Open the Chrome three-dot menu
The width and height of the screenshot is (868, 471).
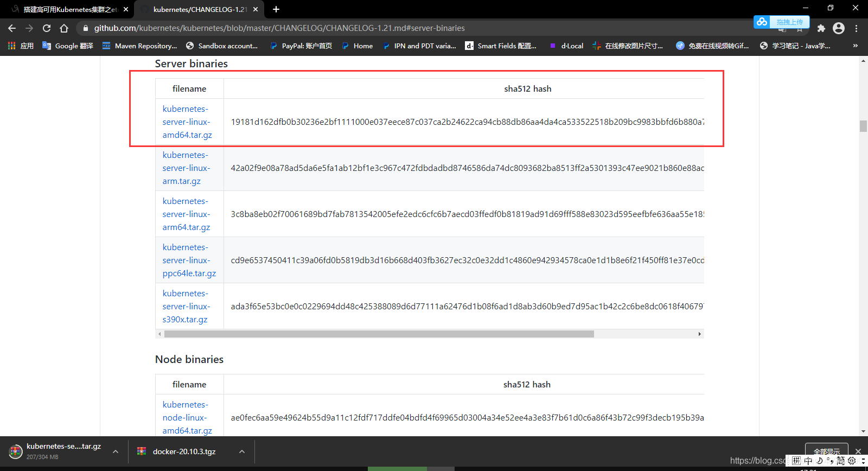coord(857,28)
